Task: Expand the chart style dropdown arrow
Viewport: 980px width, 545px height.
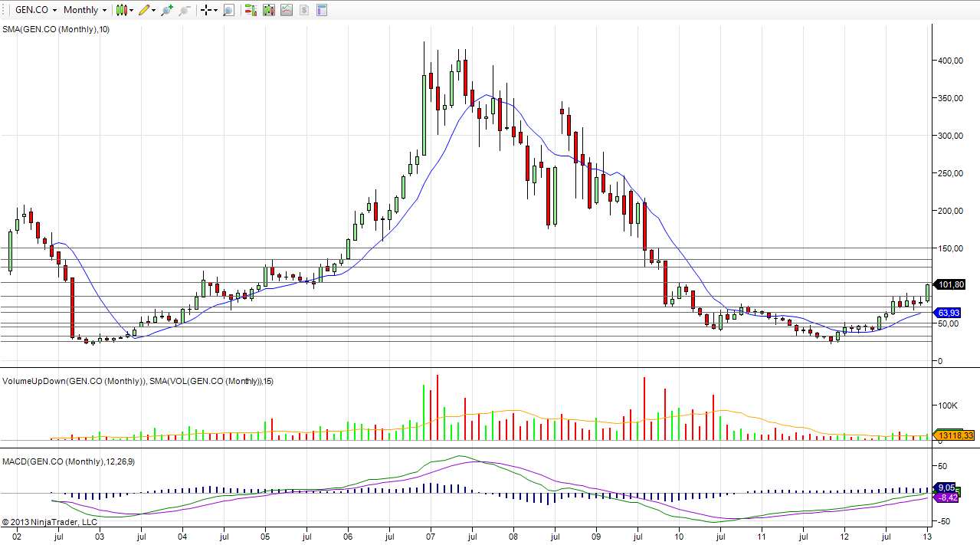Action: 133,10
